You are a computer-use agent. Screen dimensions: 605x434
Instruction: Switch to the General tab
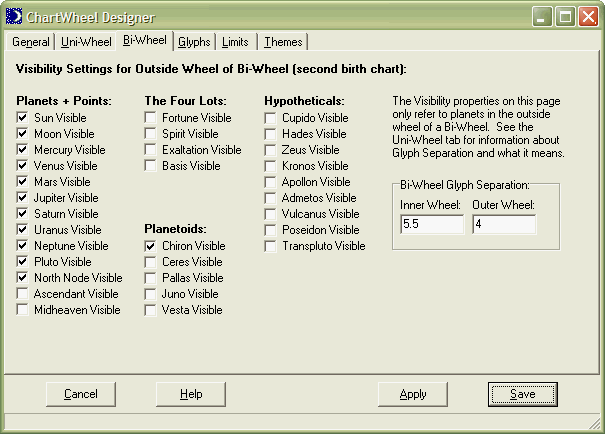coord(31,42)
